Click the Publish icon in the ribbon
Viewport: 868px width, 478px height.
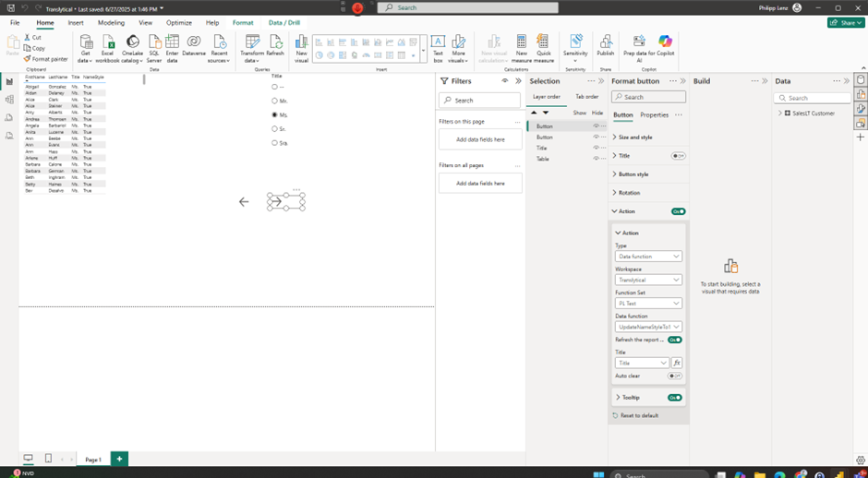click(606, 42)
